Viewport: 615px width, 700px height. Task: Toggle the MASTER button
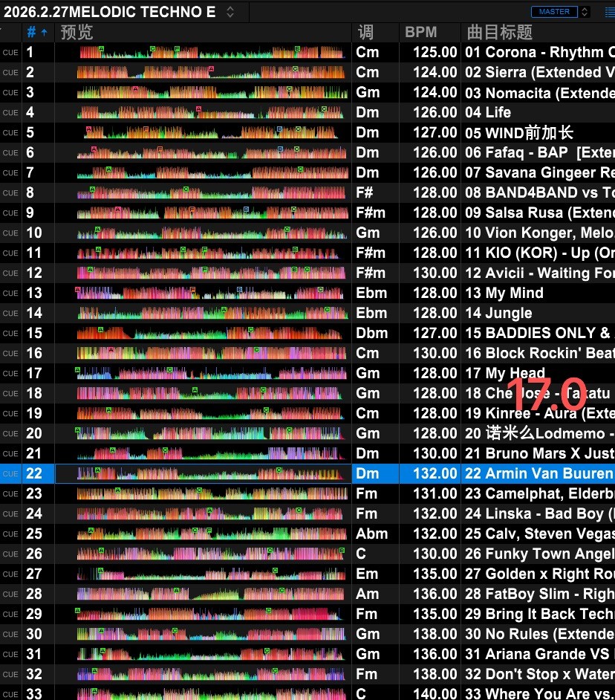[x=554, y=12]
